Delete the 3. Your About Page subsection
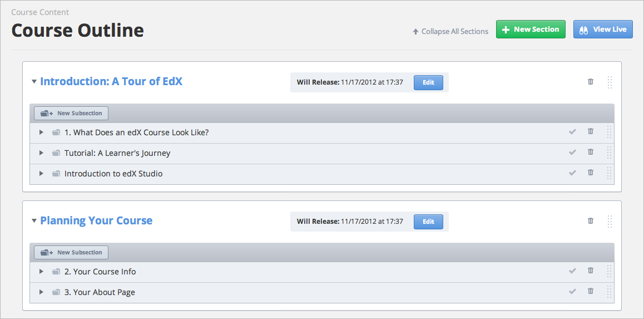The width and height of the screenshot is (644, 319). click(591, 291)
